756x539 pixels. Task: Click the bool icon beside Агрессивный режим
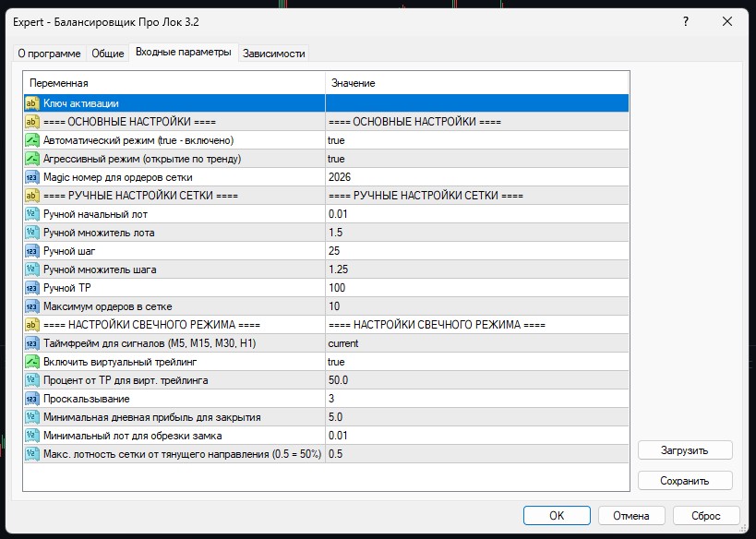[31, 159]
